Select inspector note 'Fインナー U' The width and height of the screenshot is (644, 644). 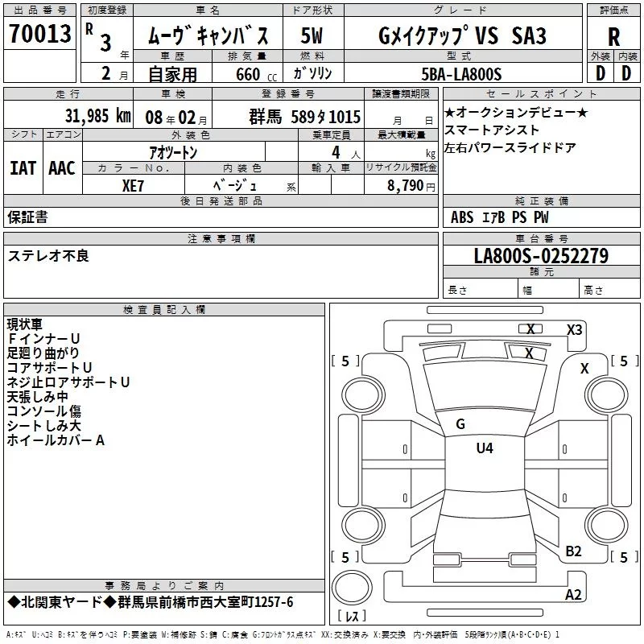point(43,339)
